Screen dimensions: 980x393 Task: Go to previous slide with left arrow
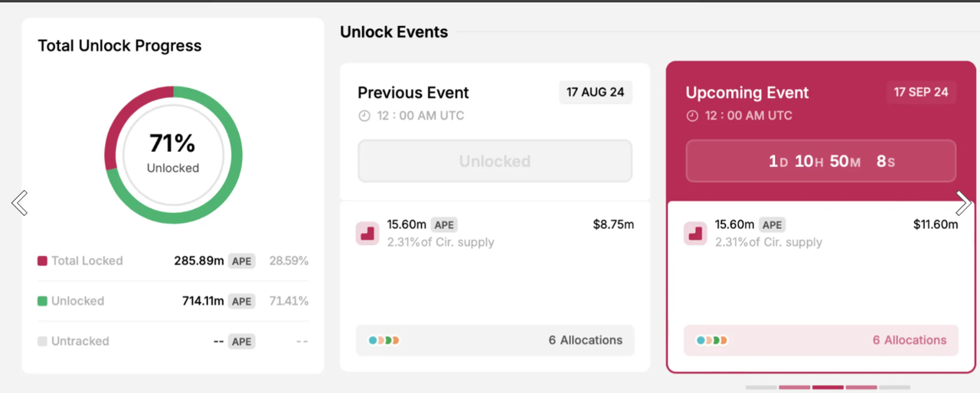[x=19, y=203]
